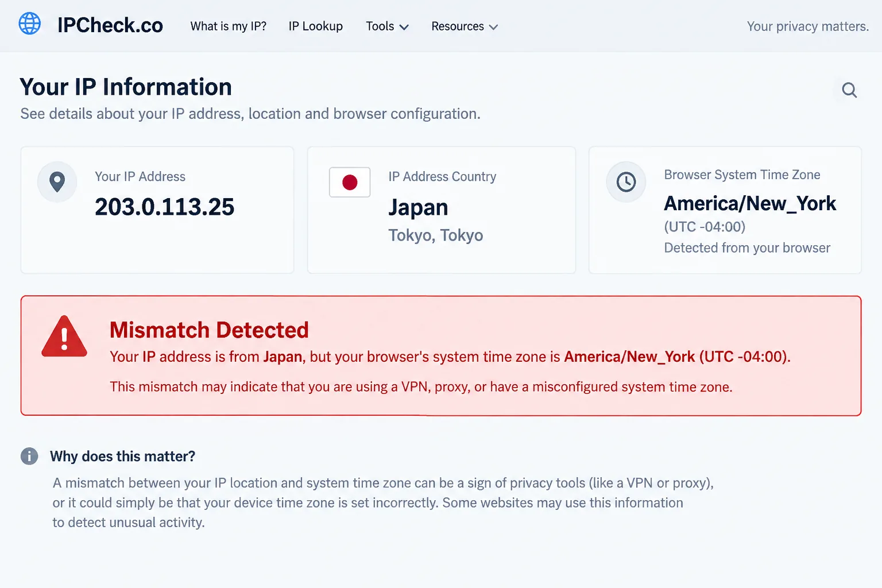Open the Tools menu label
This screenshot has height=588, width=882.
pos(380,26)
